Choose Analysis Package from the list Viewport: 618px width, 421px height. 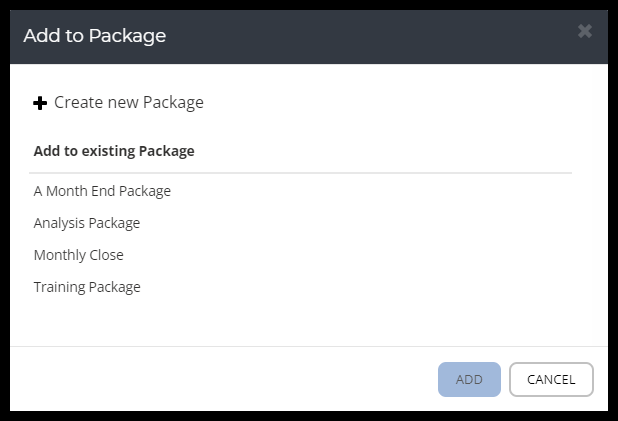tap(87, 223)
